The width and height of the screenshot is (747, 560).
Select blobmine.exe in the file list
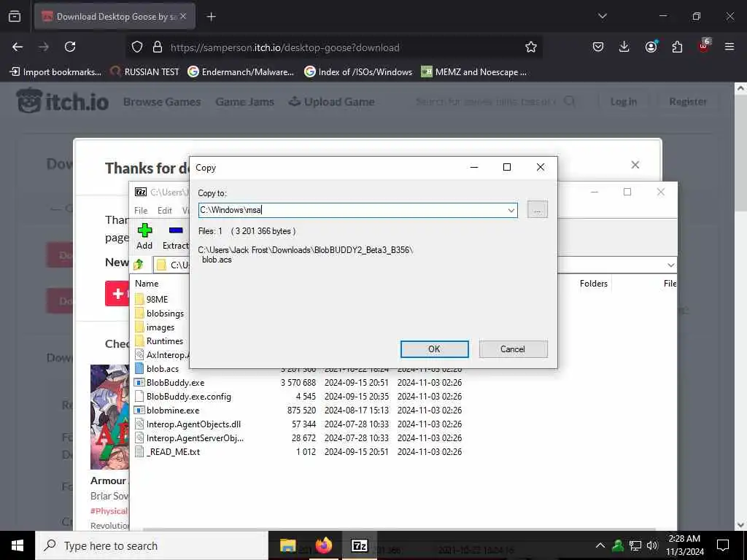pyautogui.click(x=173, y=410)
